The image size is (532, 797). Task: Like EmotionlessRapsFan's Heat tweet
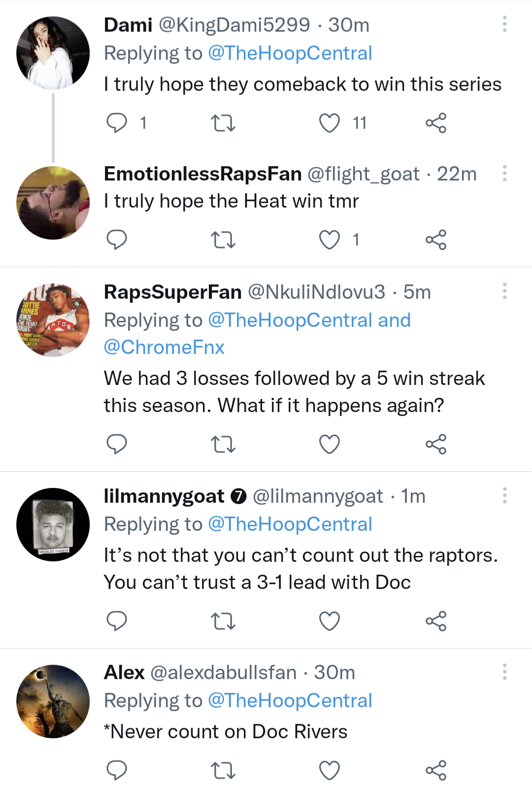point(330,240)
